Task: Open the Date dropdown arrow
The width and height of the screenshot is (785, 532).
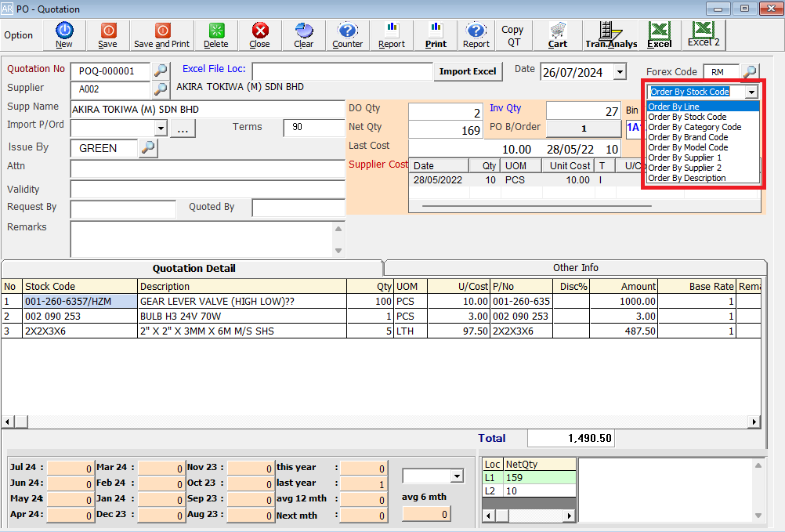Action: point(620,72)
